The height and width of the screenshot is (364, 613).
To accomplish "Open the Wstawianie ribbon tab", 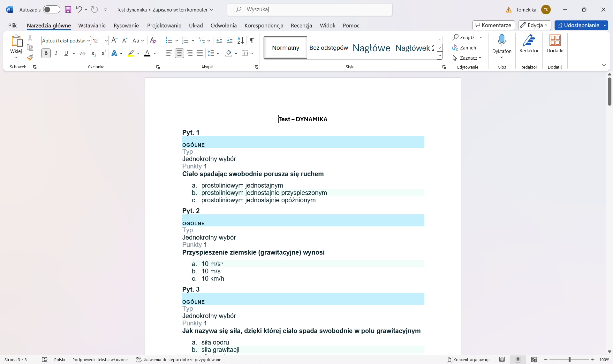I will tap(92, 26).
